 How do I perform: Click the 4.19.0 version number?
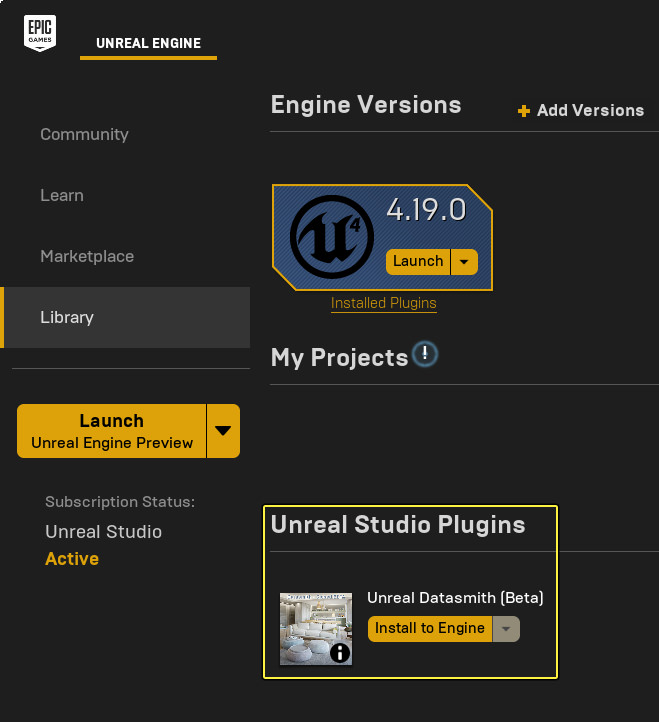pyautogui.click(x=426, y=210)
